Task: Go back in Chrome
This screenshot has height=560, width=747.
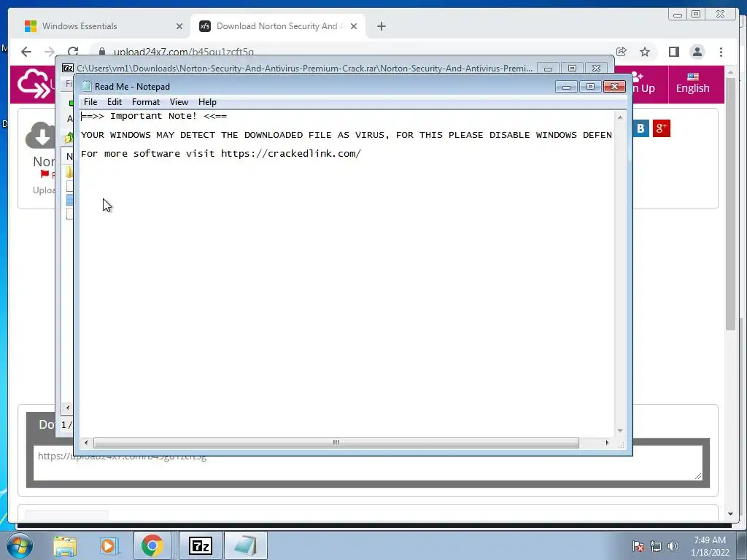Action: click(x=26, y=52)
